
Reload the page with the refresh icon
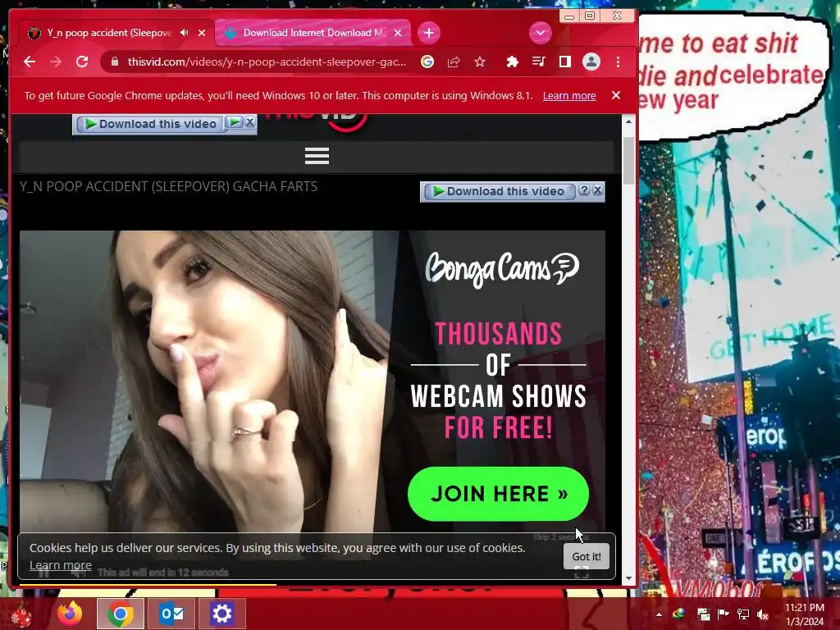pyautogui.click(x=82, y=62)
